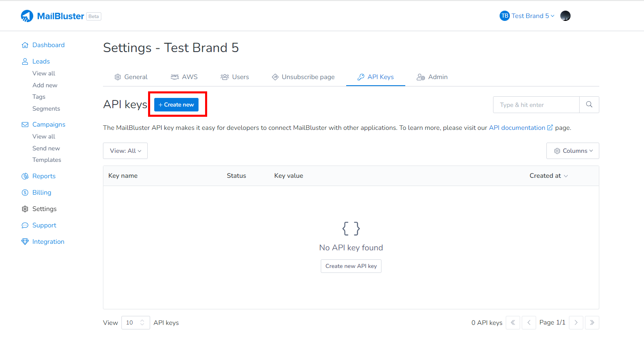Open the API documentation link
The height and width of the screenshot is (354, 644).
[x=517, y=128]
